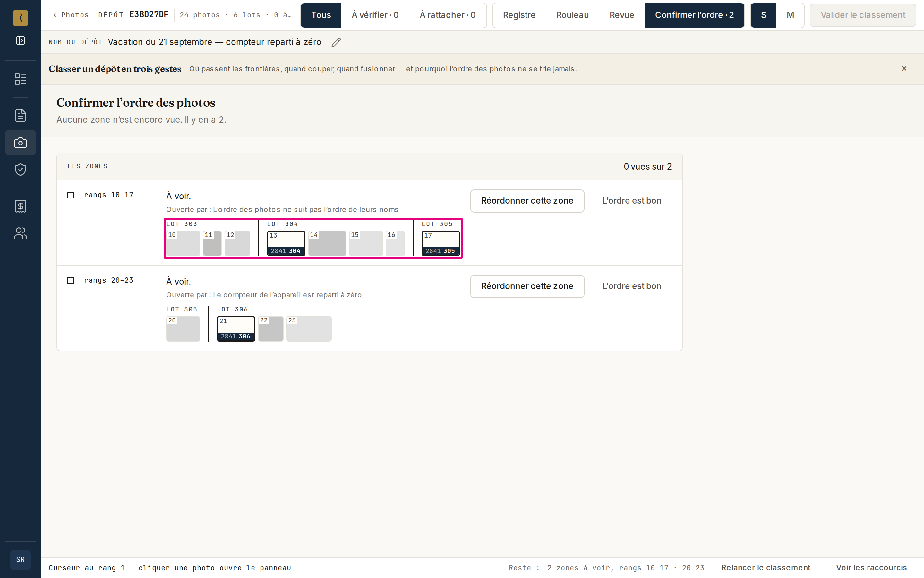Click the 'Classer un dépôt en trois gestes' heading
This screenshot has width=924, height=578.
[115, 69]
